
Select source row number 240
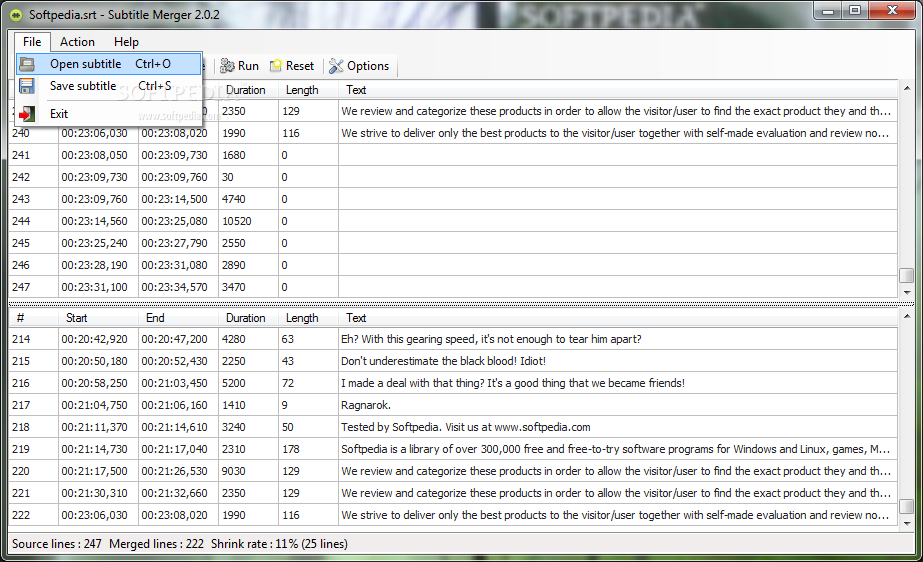[21, 133]
